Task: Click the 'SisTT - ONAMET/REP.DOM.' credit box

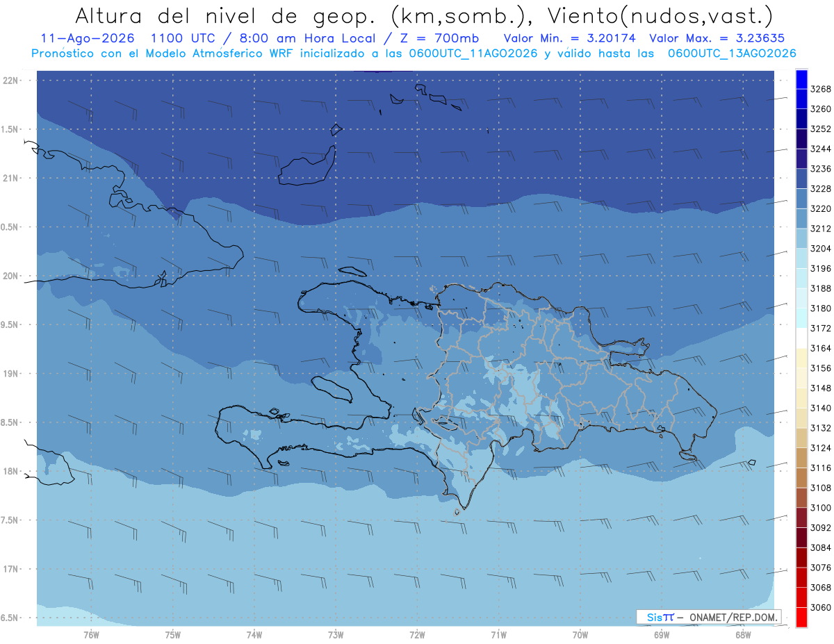Action: click(710, 617)
